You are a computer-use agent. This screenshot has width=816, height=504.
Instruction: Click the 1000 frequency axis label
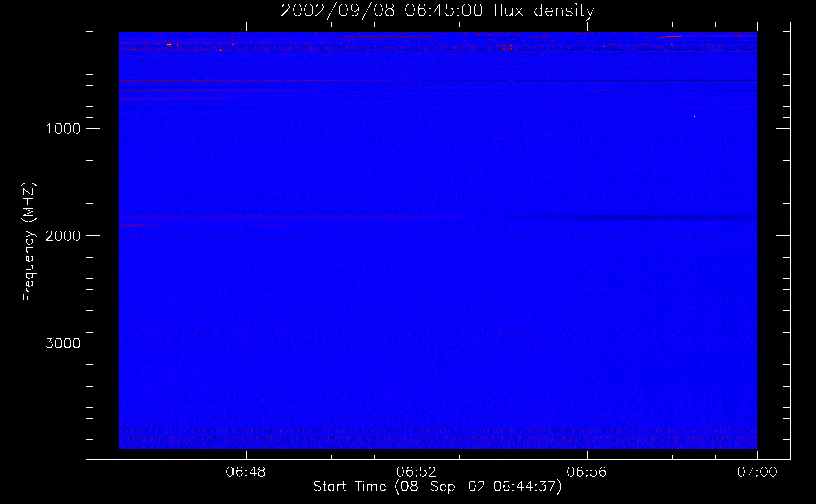tap(63, 129)
